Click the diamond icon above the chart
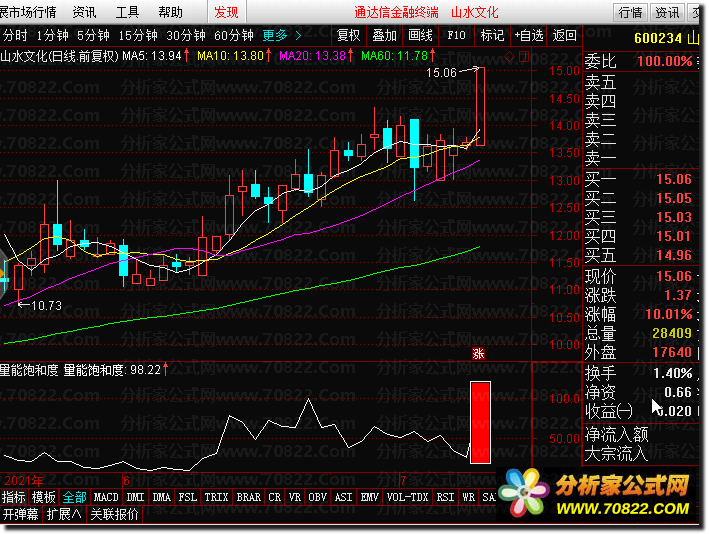Screen dimensions: 709x534 [510, 57]
